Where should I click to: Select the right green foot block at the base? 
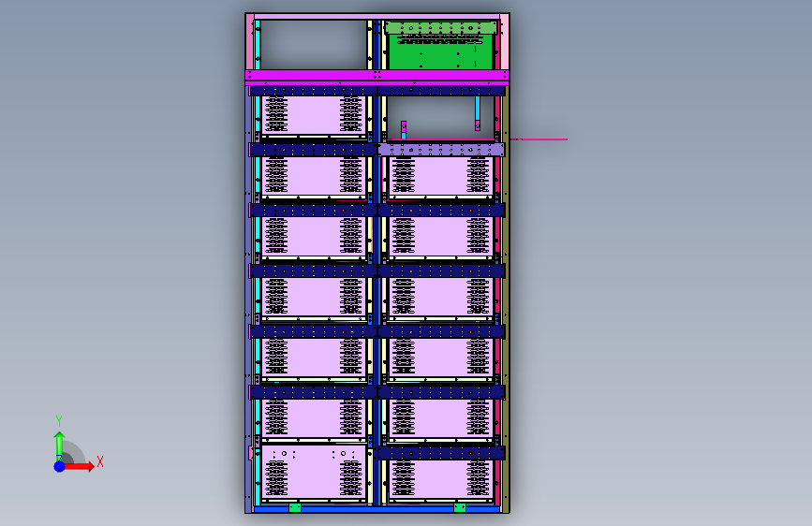point(459,507)
